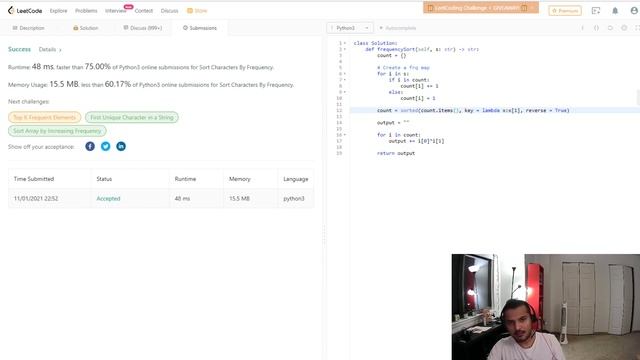
Task: Reset code to default using revert icon
Action: [x=610, y=28]
